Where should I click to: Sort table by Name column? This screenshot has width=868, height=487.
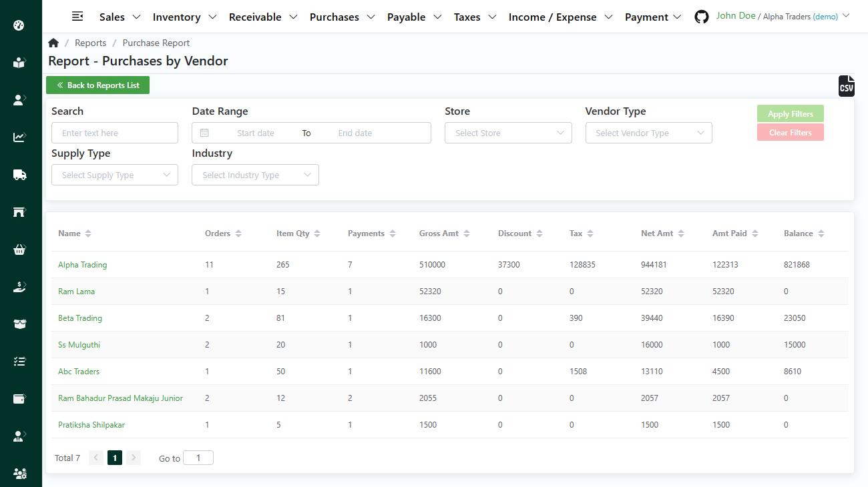(x=88, y=233)
